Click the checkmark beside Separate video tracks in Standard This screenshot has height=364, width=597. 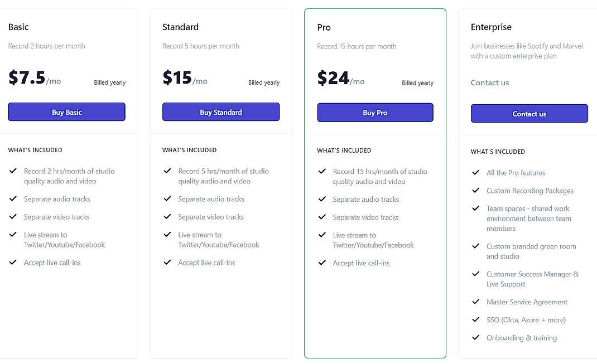click(x=167, y=217)
